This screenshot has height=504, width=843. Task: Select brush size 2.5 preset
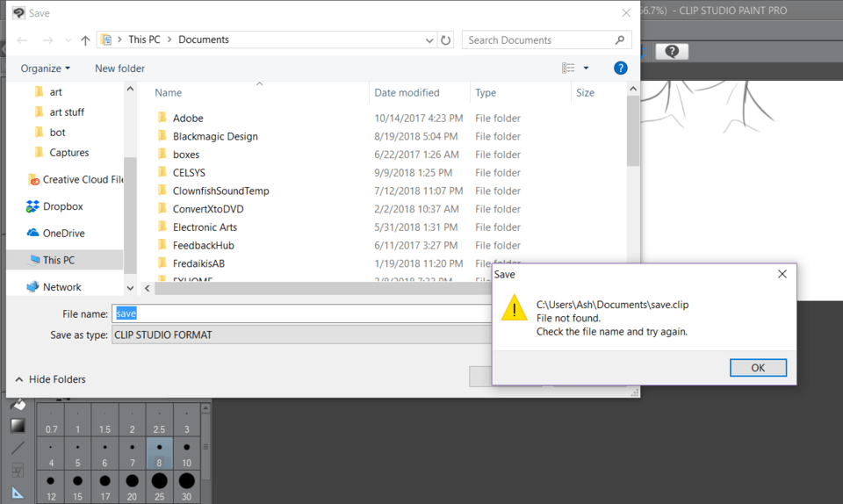(159, 420)
